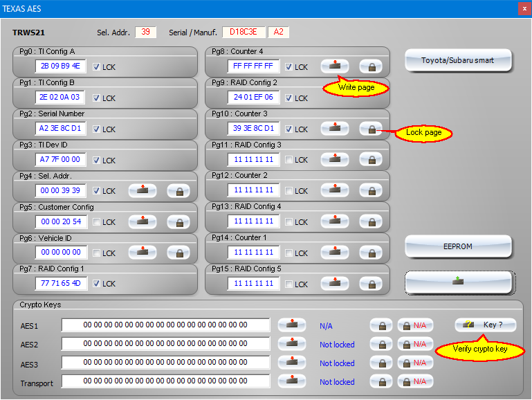
Task: Open the EEPROM button
Action: 458,246
